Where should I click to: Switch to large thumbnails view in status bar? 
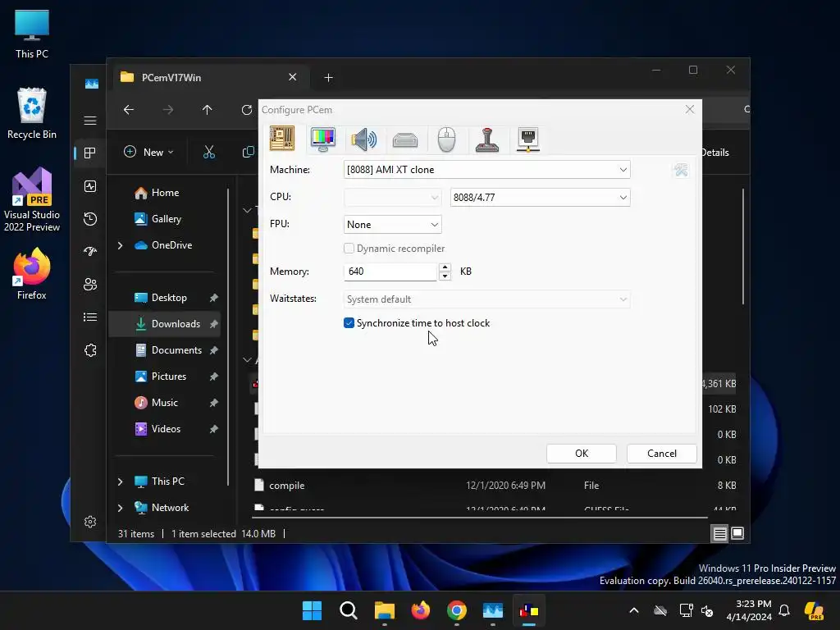tap(737, 533)
